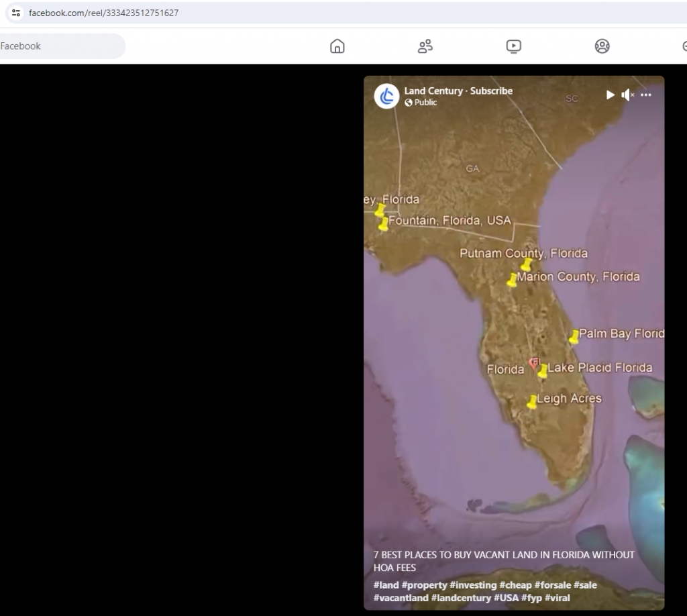Select the #viral hashtag
The width and height of the screenshot is (687, 616).
coord(558,598)
